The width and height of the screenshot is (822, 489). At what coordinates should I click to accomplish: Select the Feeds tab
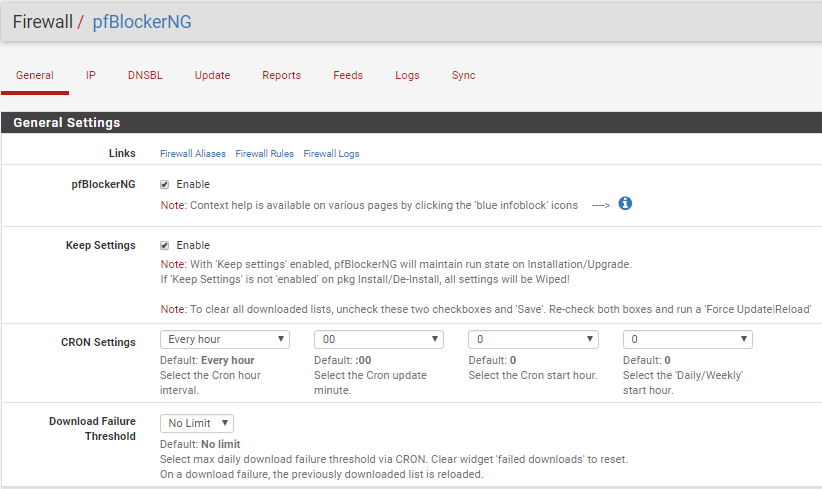coord(348,75)
